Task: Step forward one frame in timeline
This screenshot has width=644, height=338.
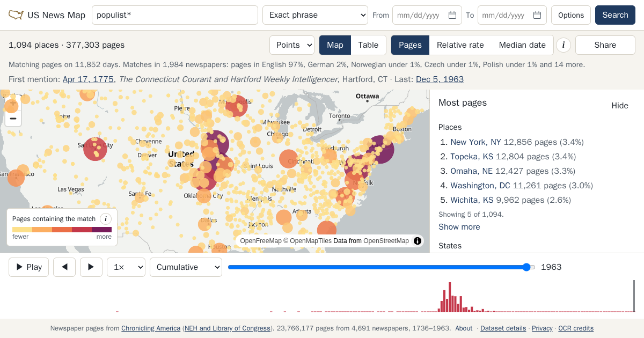Action: pos(91,267)
